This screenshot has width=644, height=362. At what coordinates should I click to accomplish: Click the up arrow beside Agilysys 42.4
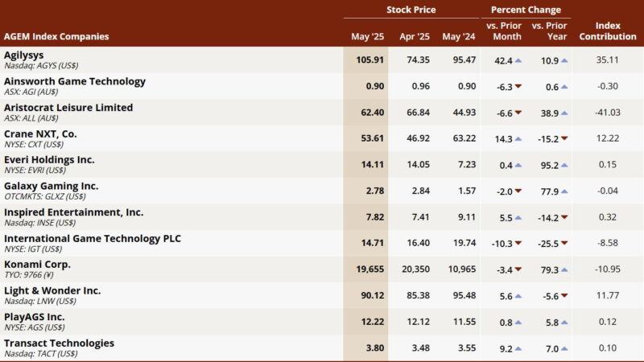[x=518, y=60]
